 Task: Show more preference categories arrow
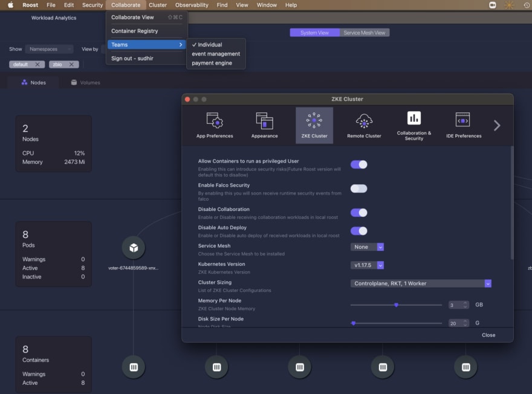coord(497,126)
